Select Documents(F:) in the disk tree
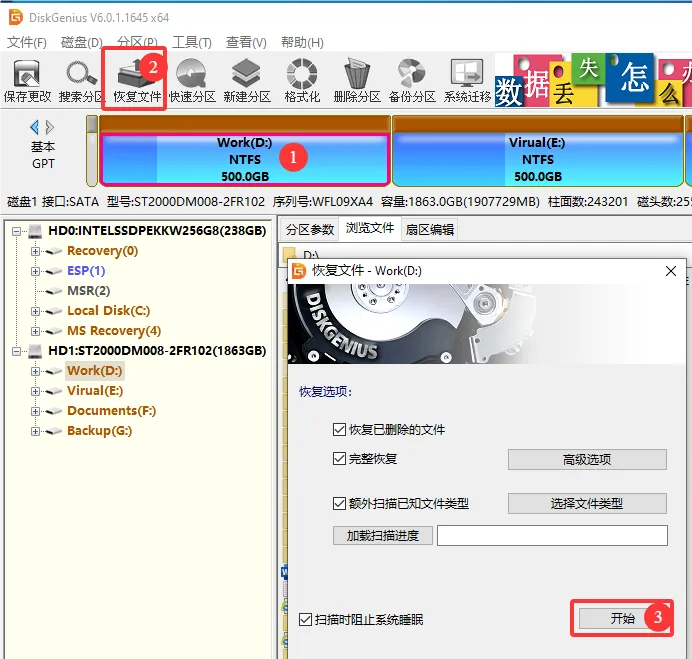The image size is (692, 659). click(x=111, y=411)
